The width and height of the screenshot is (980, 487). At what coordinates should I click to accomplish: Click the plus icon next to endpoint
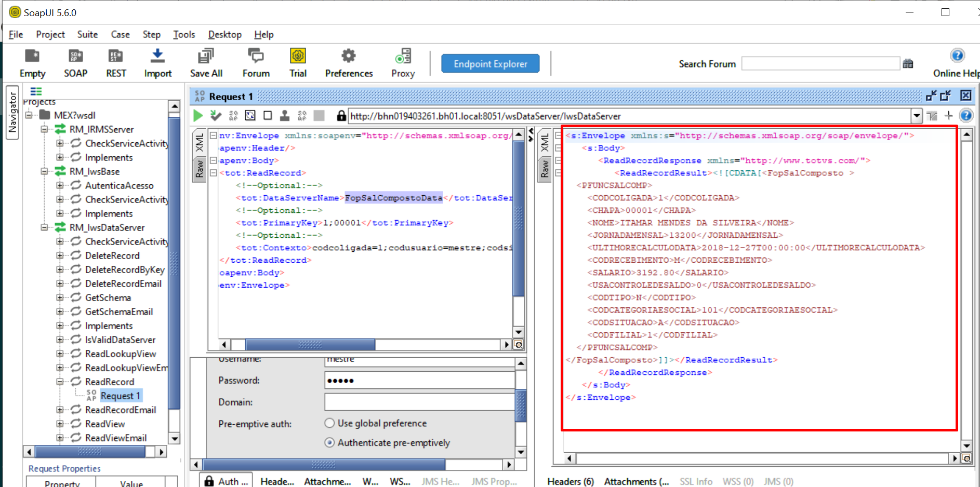coord(948,115)
